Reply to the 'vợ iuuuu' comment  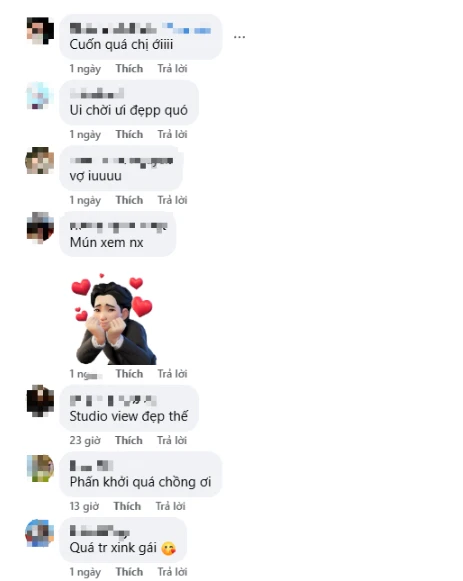(x=172, y=200)
